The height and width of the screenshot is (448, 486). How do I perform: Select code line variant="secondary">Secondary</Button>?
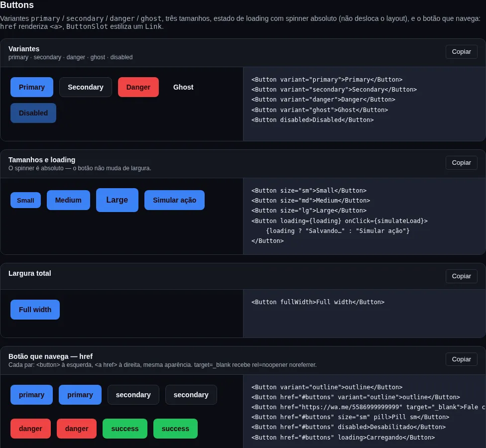[334, 89]
